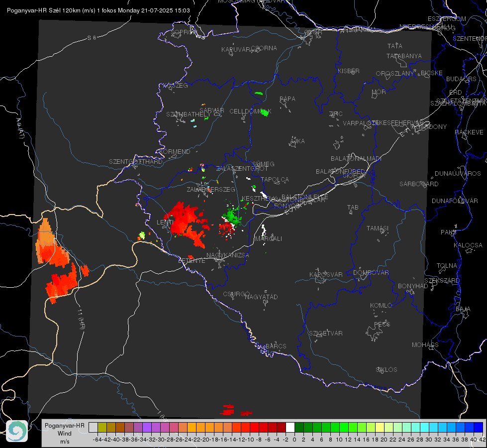Click the KAPUVÁR city label
The height and width of the screenshot is (448, 487).
point(236,50)
